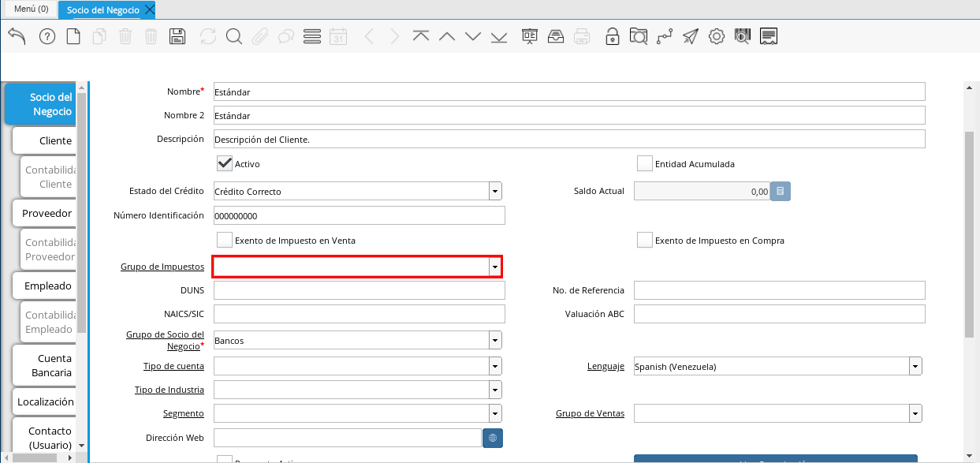Click into the DUNS input field
The width and height of the screenshot is (980, 463).
pyautogui.click(x=359, y=290)
